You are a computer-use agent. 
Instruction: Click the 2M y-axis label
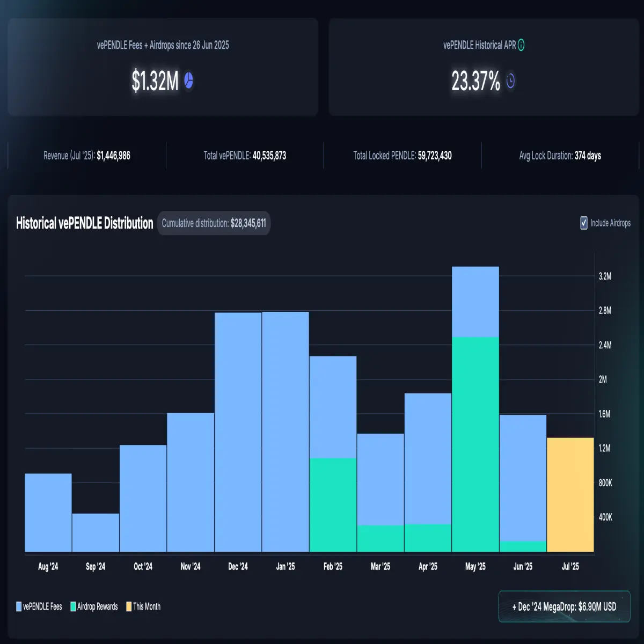pyautogui.click(x=603, y=379)
